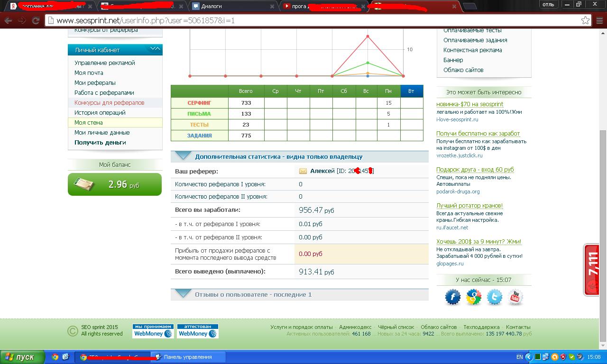Reload the page with the refresh icon
The width and height of the screenshot is (607, 364).
[x=36, y=20]
